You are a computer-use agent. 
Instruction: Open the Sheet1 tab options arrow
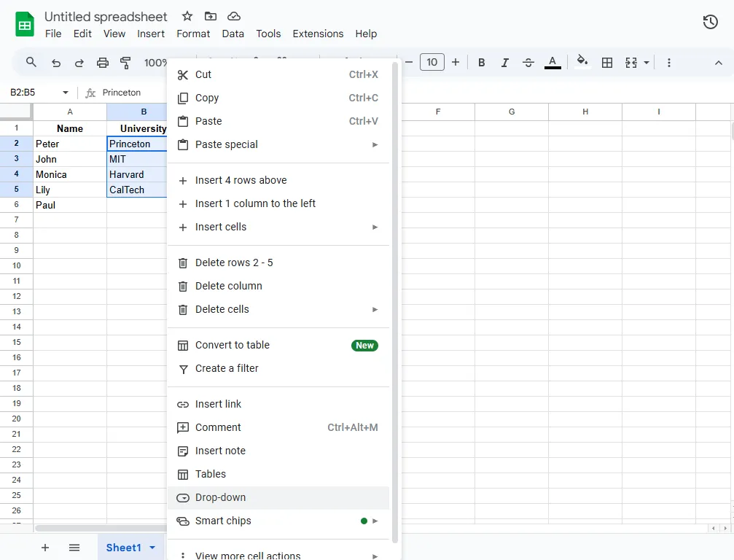[x=152, y=548]
